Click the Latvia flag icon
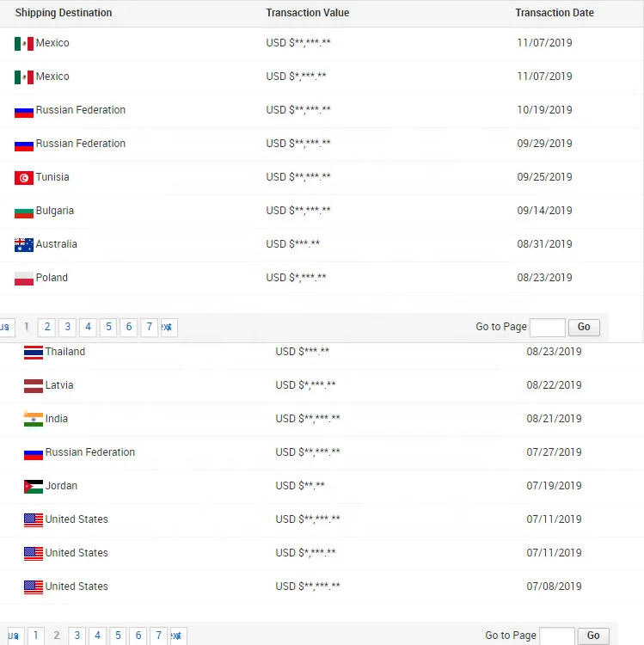This screenshot has height=645, width=644. click(34, 386)
